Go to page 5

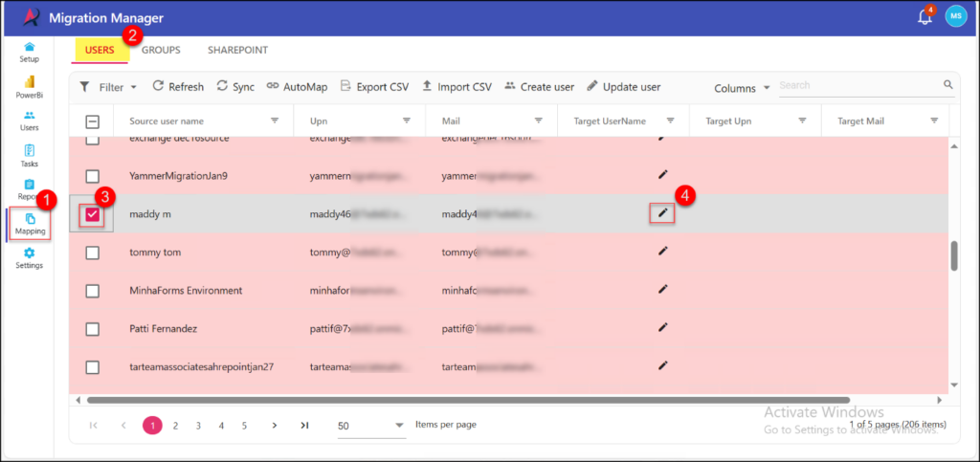tap(244, 426)
